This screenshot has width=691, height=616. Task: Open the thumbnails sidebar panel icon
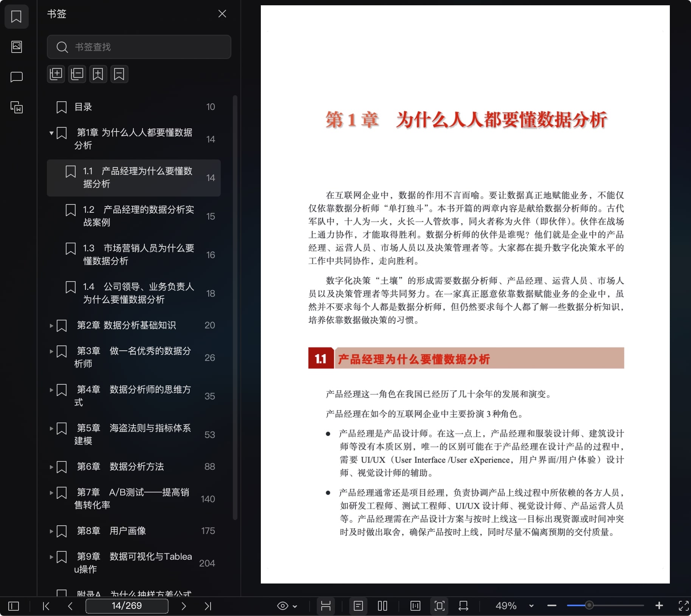[16, 47]
